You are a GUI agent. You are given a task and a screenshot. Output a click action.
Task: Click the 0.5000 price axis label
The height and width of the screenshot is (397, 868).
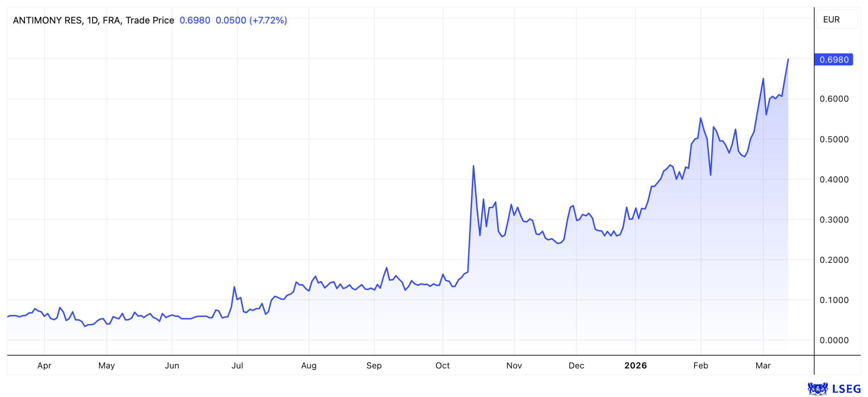coord(834,139)
